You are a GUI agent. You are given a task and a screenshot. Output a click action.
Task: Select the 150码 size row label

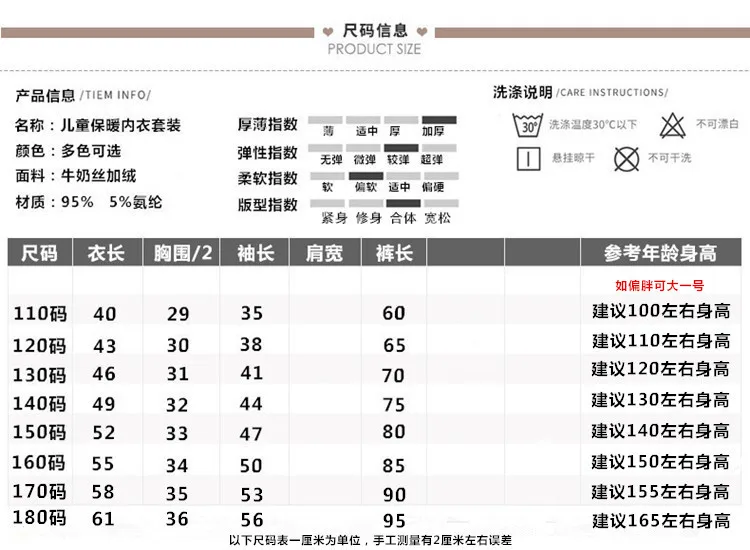40,432
